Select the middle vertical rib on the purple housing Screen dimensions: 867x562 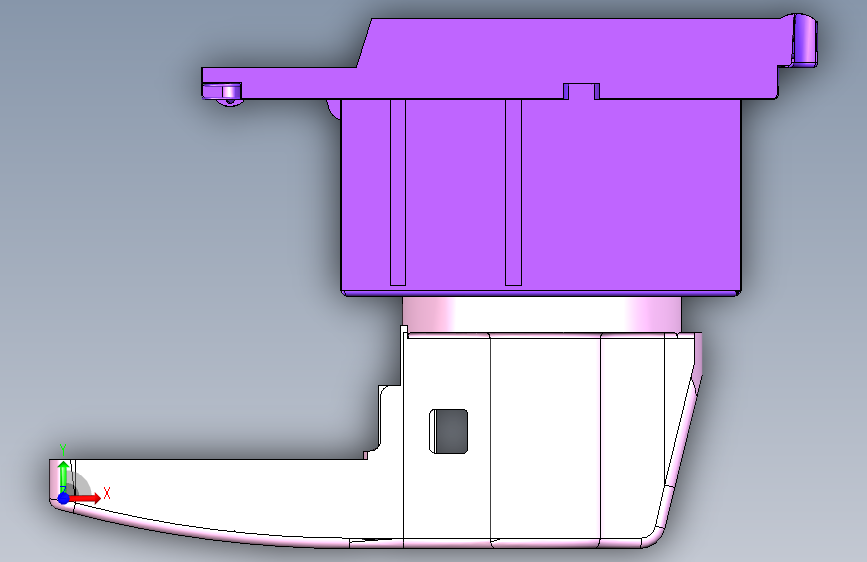514,192
